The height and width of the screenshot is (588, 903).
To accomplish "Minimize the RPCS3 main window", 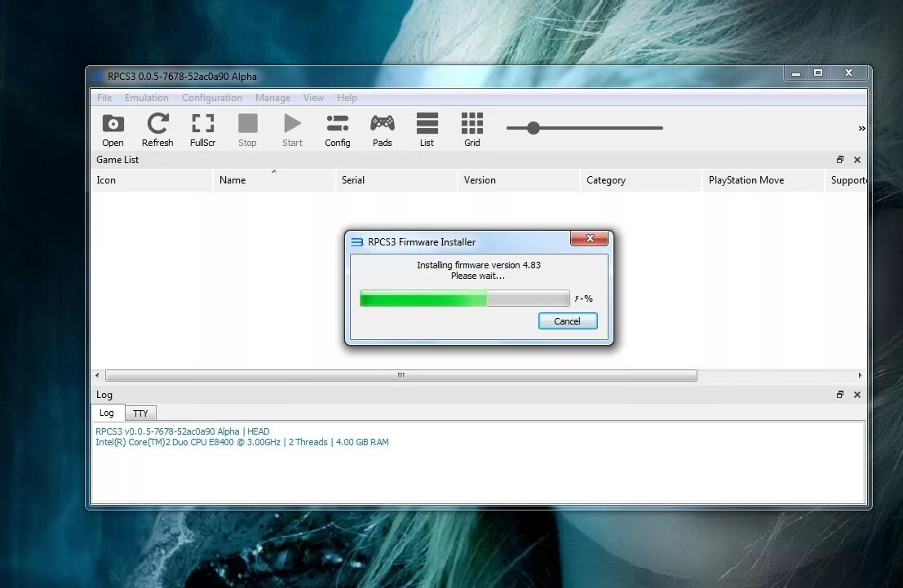I will tap(796, 73).
